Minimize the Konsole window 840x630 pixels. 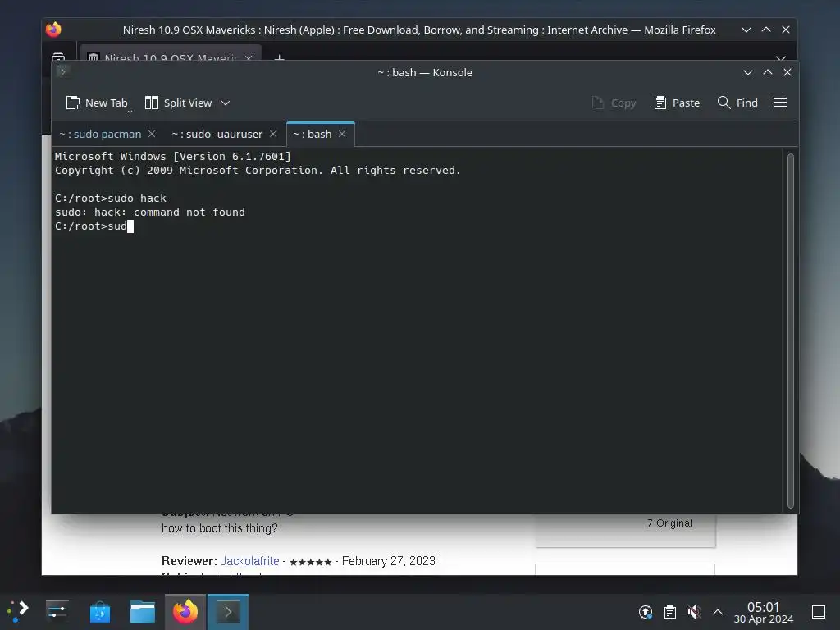click(x=748, y=72)
